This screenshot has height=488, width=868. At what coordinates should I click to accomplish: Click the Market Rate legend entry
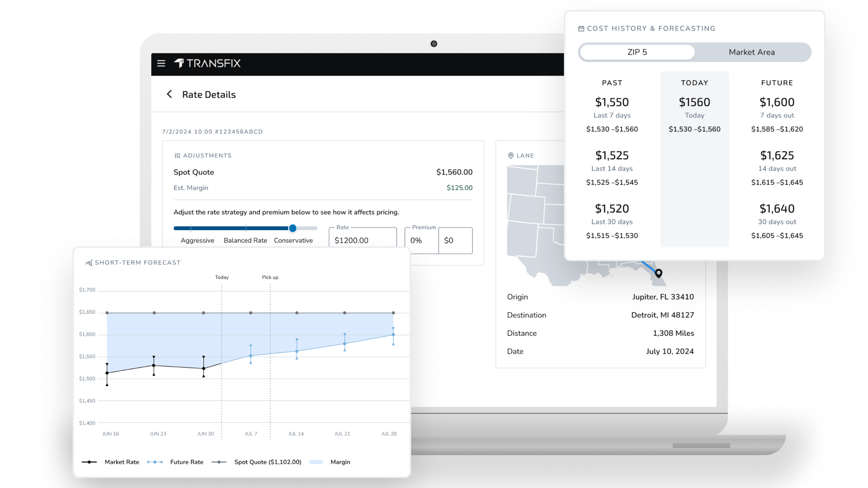122,462
